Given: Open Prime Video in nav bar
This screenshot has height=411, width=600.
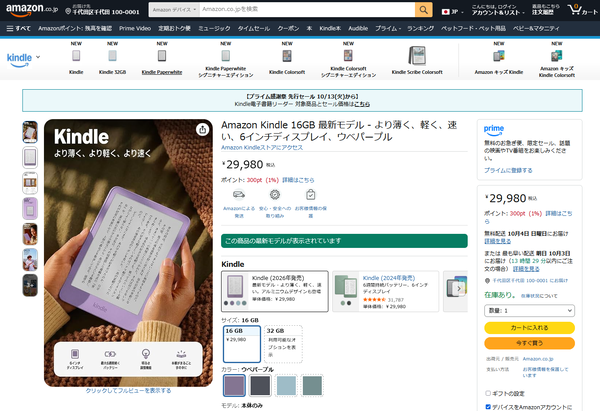Looking at the screenshot, I should click(135, 28).
